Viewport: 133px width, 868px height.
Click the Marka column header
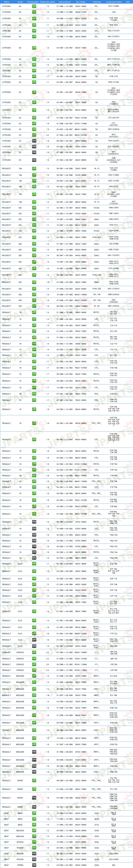[6, 2]
